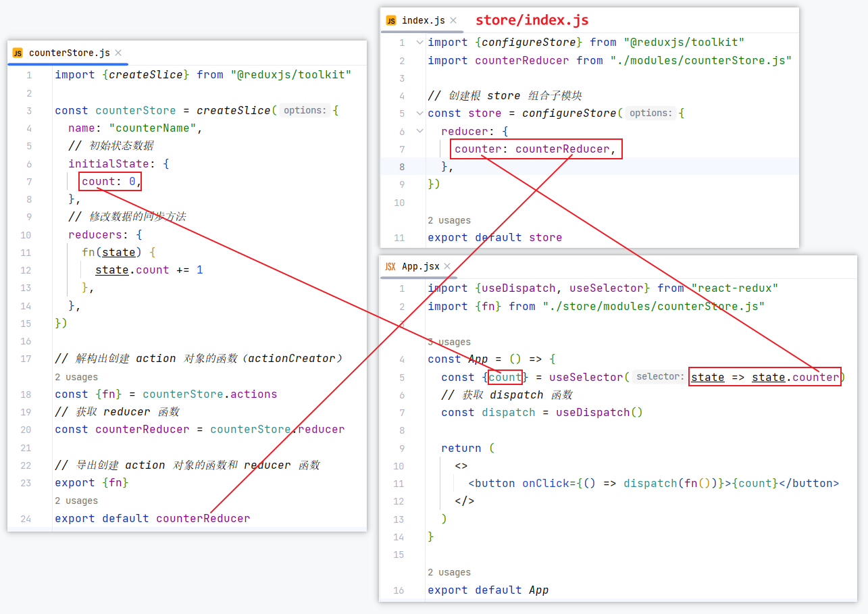
Task: Click 'export {fn}' on counterStore.js line 23
Action: 92,483
